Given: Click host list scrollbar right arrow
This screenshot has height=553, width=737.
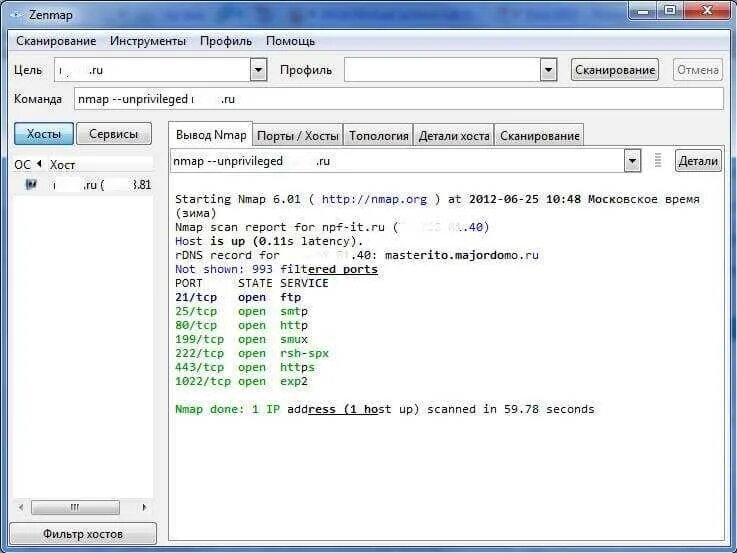Looking at the screenshot, I should (x=144, y=507).
